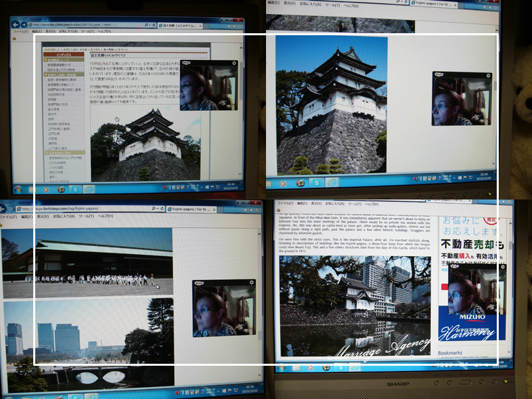Image resolution: width=532 pixels, height=399 pixels.
Task: Refresh the tokyo.for91days.com page
Action: (162, 209)
